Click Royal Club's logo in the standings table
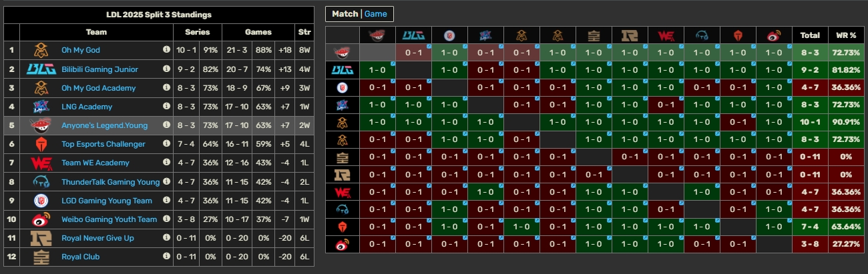The width and height of the screenshot is (868, 274). click(40, 257)
